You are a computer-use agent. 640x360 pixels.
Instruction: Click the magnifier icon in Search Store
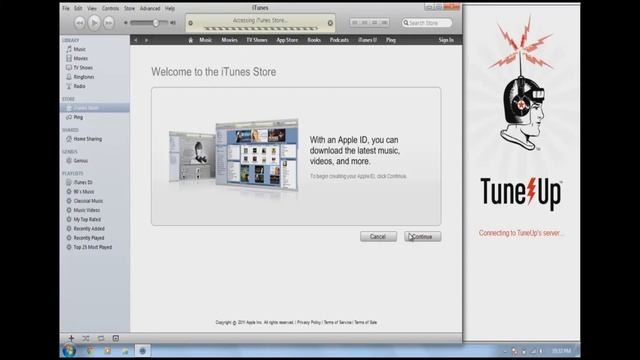pyautogui.click(x=406, y=23)
